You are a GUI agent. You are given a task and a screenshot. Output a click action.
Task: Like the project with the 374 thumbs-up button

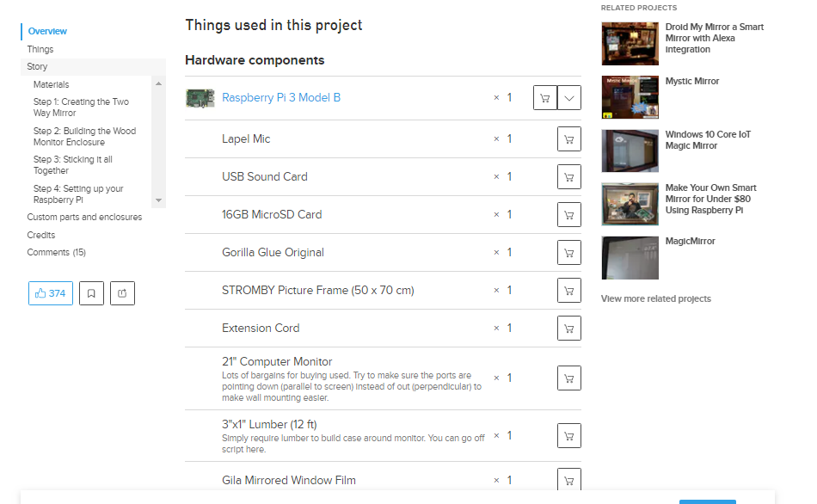point(51,293)
